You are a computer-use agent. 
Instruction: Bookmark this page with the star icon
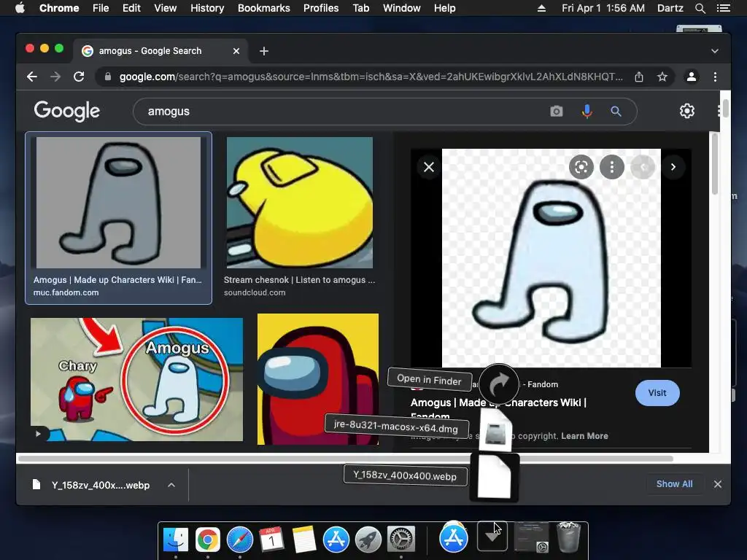662,77
